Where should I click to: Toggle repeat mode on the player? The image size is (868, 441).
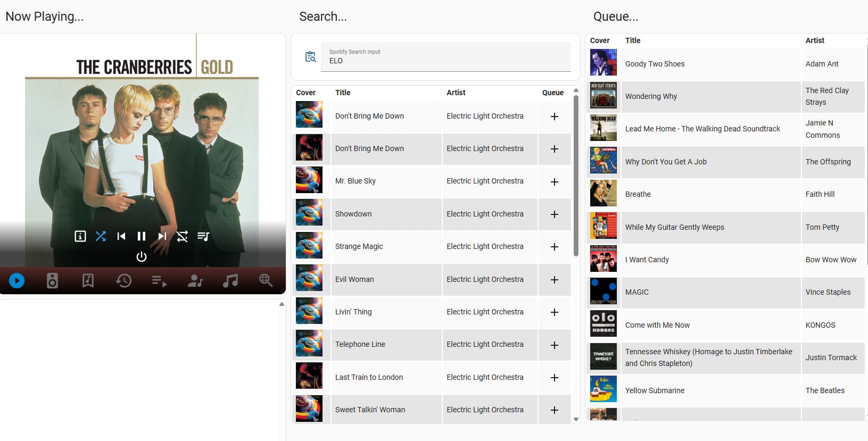[x=182, y=236]
